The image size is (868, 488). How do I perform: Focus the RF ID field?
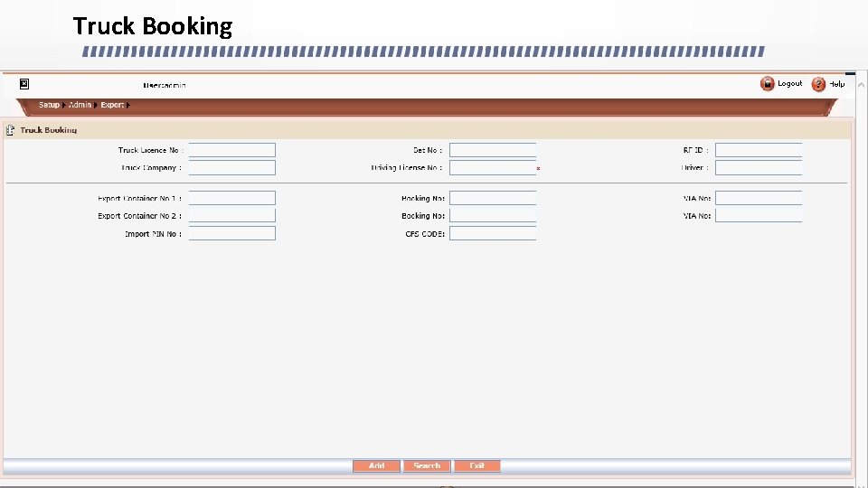(759, 150)
